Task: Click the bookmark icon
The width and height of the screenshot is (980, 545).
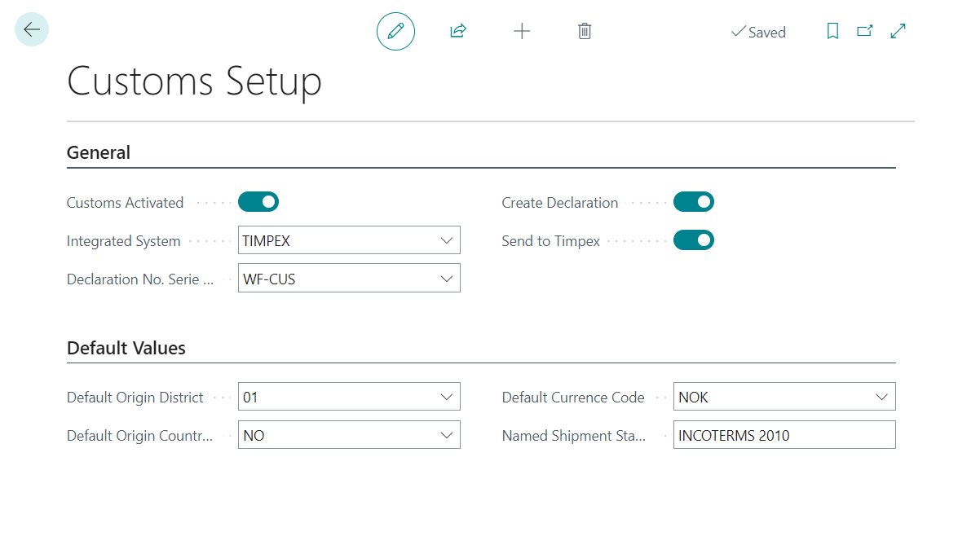Action: coord(832,32)
